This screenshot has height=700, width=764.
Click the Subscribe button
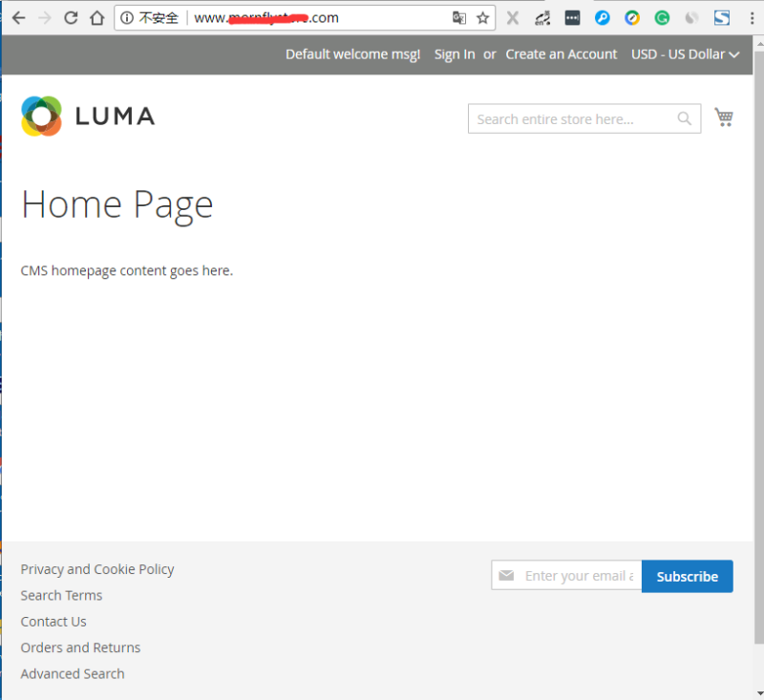(x=688, y=576)
